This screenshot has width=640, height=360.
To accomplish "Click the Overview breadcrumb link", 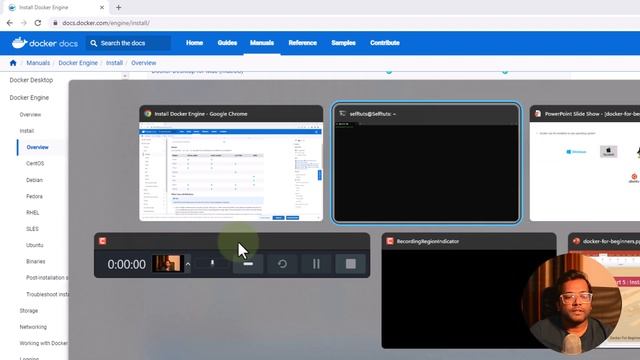I will coord(144,63).
